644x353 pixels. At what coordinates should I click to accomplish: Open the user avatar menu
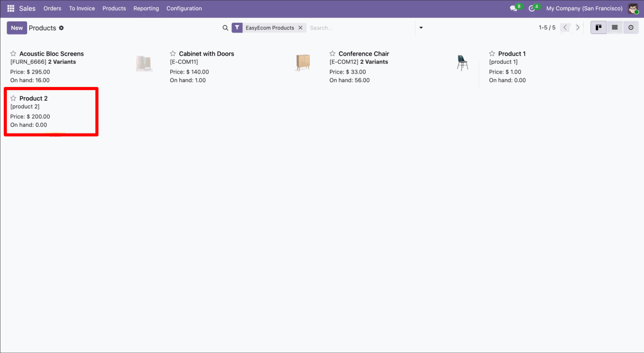click(x=633, y=9)
